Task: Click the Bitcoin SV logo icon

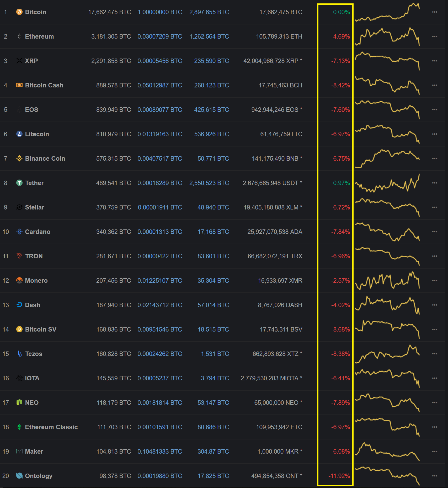Action: pos(19,329)
